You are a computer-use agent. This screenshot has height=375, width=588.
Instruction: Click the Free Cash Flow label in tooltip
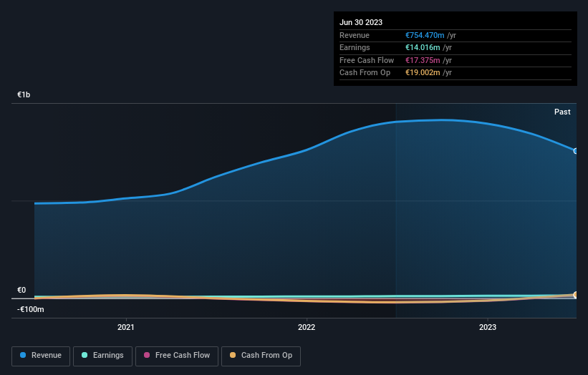[x=367, y=60]
